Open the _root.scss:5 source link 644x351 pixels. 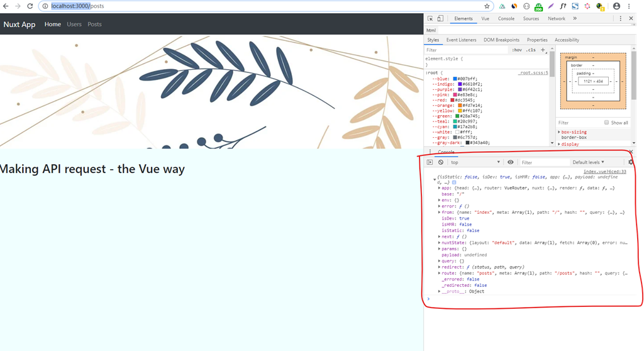[x=533, y=73]
